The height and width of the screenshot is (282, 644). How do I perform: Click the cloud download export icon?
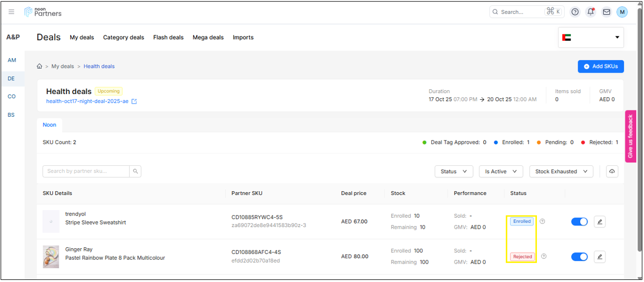tap(612, 172)
